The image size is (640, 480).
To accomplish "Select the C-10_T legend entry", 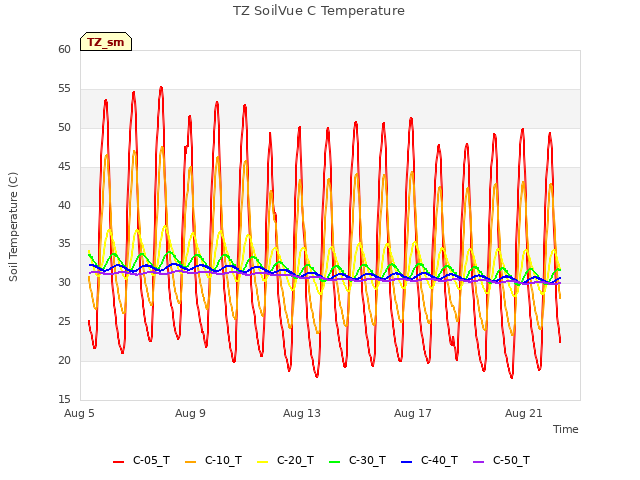I will tap(213, 460).
